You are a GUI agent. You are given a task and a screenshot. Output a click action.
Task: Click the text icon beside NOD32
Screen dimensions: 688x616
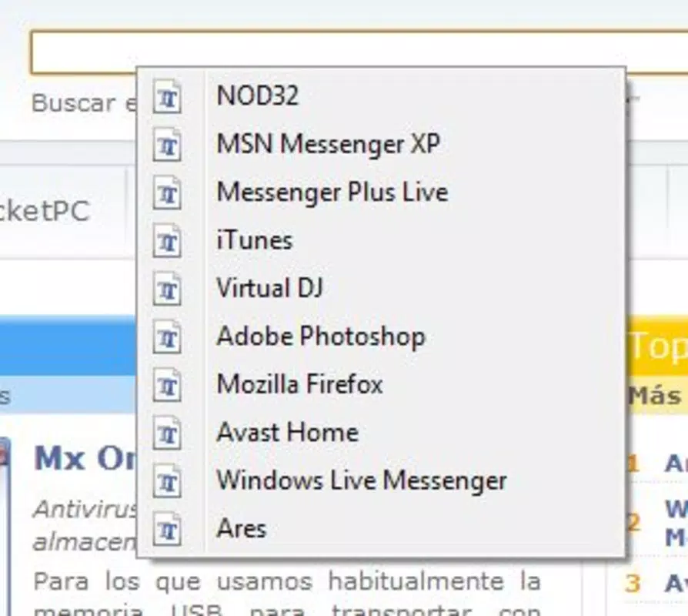coord(167,96)
